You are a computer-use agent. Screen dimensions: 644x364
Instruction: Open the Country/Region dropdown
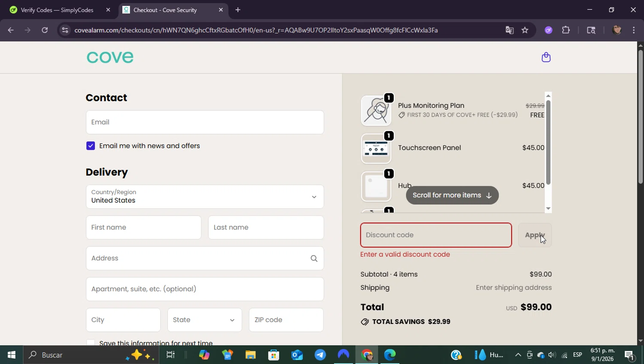[205, 197]
